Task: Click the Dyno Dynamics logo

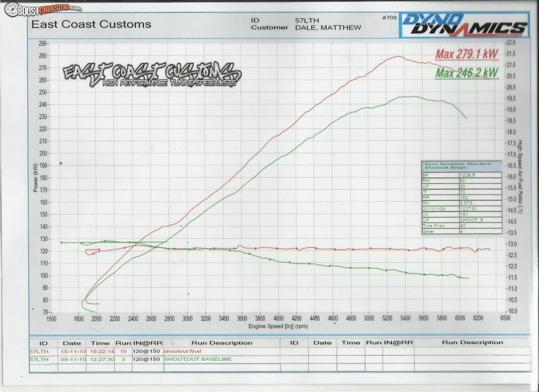Action: click(x=464, y=25)
